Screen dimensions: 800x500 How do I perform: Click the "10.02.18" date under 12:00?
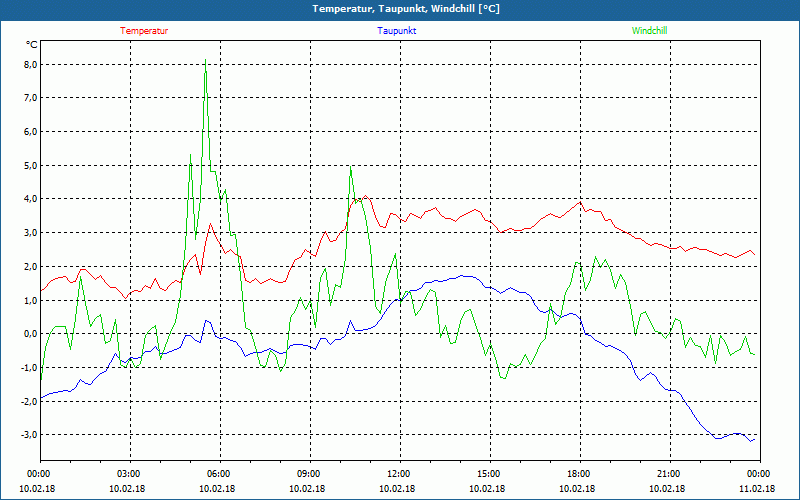(397, 489)
